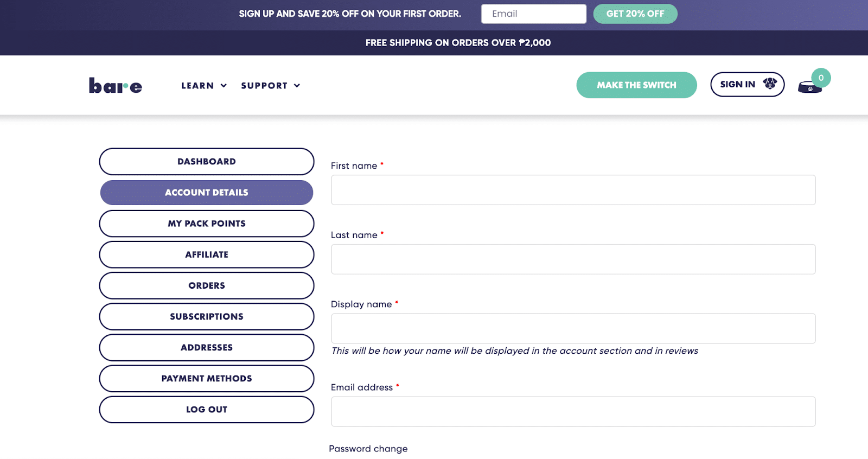
Task: Select the Email address field
Action: pyautogui.click(x=573, y=411)
